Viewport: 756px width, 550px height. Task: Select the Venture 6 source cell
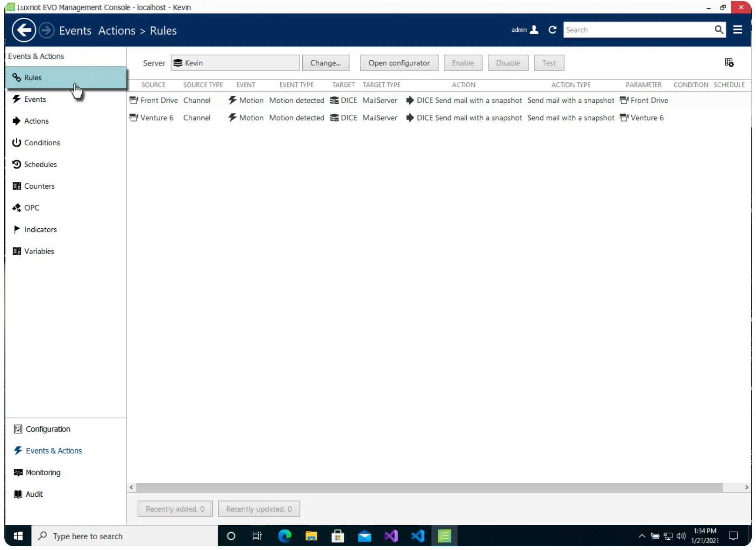pyautogui.click(x=151, y=118)
